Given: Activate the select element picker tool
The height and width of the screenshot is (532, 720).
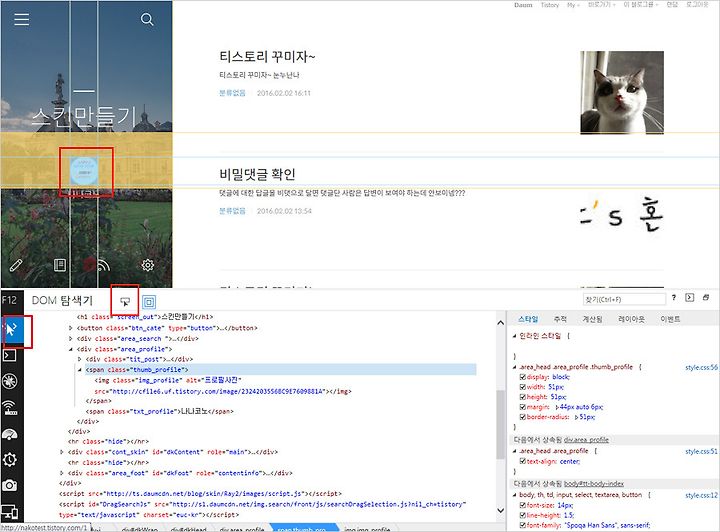Looking at the screenshot, I should tap(125, 301).
